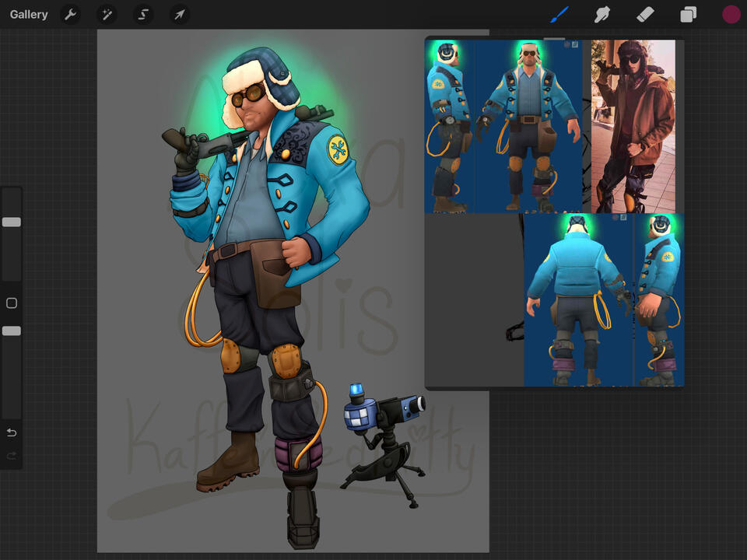The width and height of the screenshot is (747, 560).
Task: Click the brush opacity slider handle
Action: pos(12,331)
